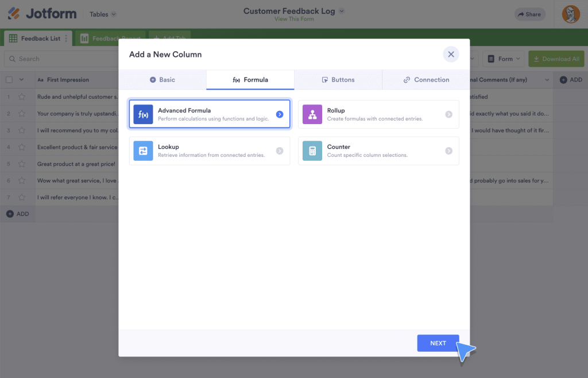The width and height of the screenshot is (588, 378).
Task: Select the Advanced Formula fx icon
Action: (x=142, y=114)
